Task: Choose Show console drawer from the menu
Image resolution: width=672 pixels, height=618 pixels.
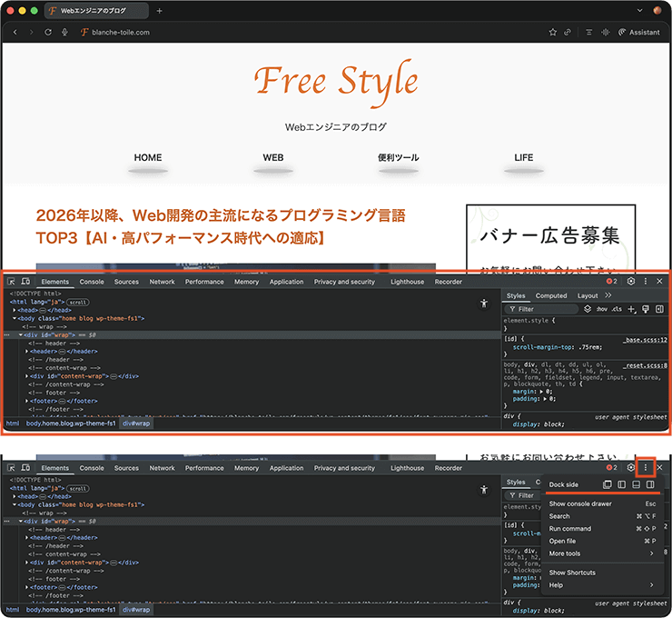Action: [x=602, y=503]
